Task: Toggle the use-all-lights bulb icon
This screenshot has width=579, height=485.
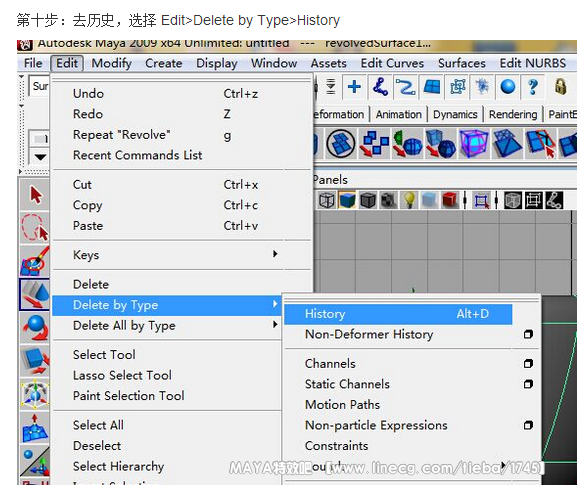Action: 409,201
